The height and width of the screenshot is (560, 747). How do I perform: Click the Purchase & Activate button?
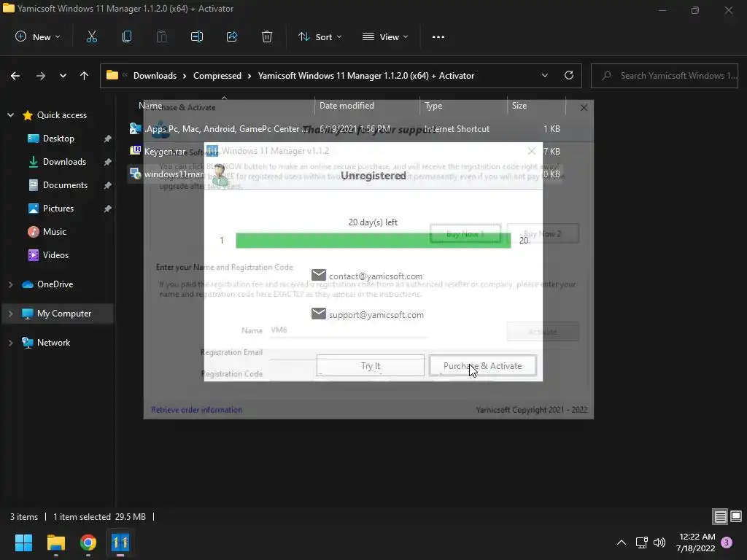coord(483,366)
